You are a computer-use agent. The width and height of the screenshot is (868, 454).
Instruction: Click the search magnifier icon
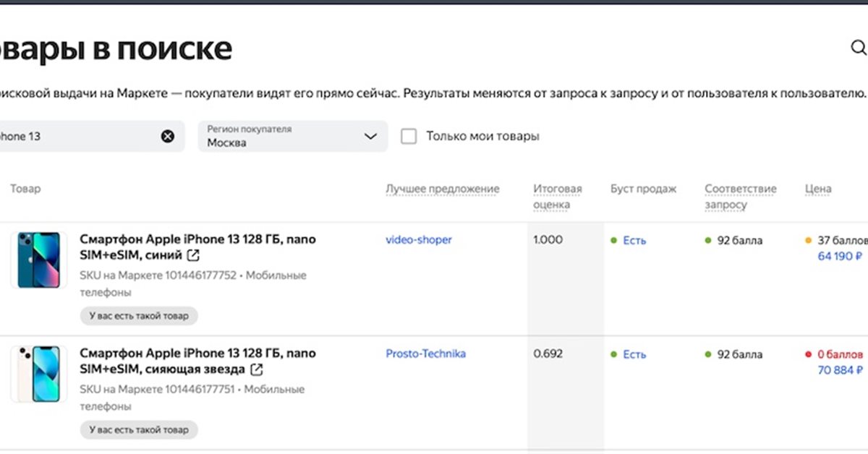pyautogui.click(x=858, y=48)
